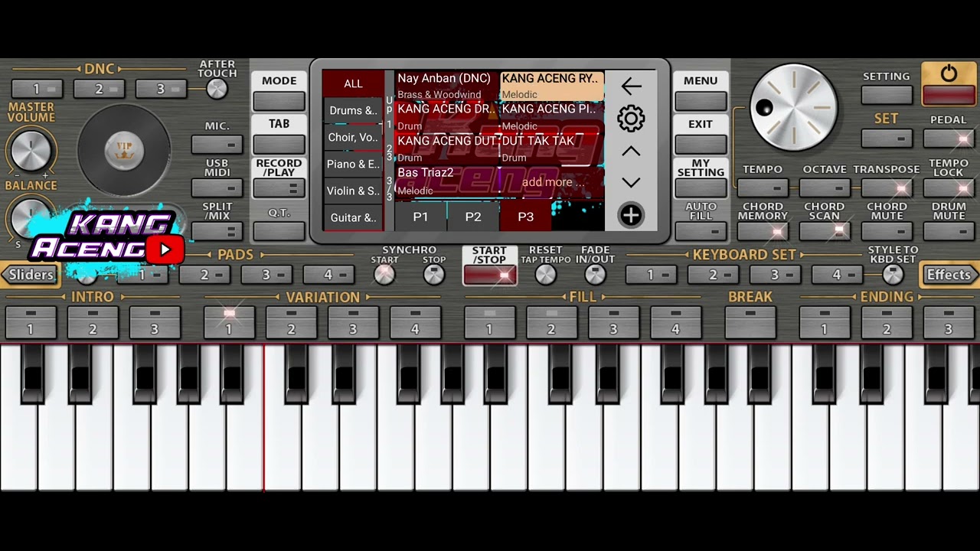Open the Sliders panel

(31, 275)
